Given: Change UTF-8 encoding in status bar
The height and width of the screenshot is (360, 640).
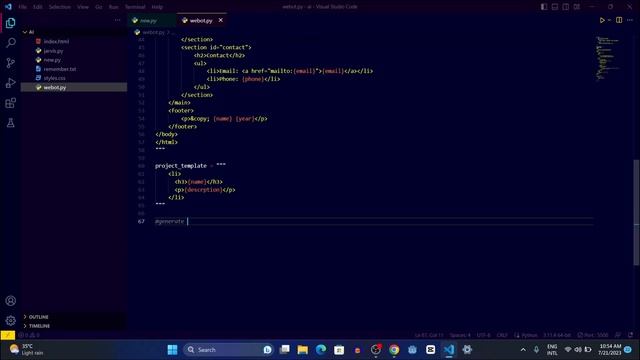Looking at the screenshot, I should (x=484, y=335).
